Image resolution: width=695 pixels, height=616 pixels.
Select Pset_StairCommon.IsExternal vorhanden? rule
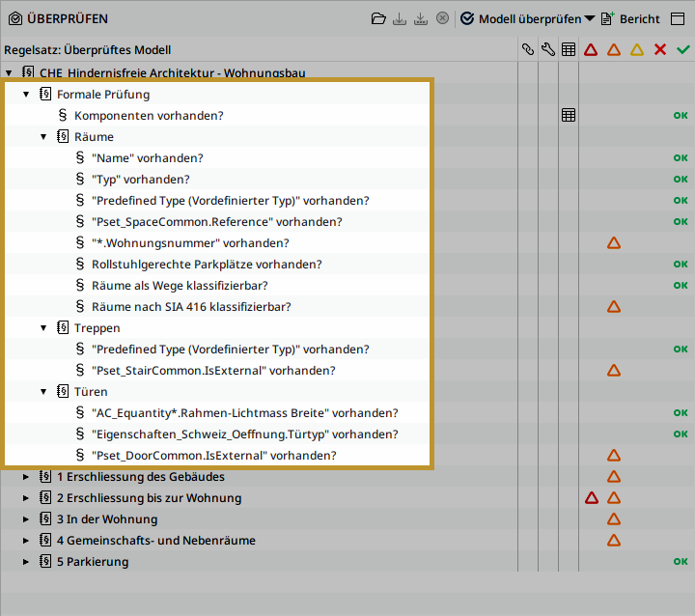click(213, 371)
